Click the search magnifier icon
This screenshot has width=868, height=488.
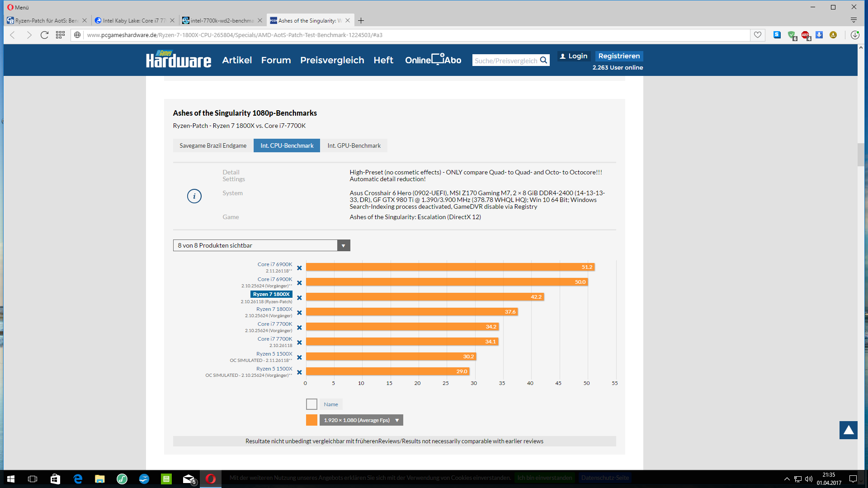coord(544,60)
